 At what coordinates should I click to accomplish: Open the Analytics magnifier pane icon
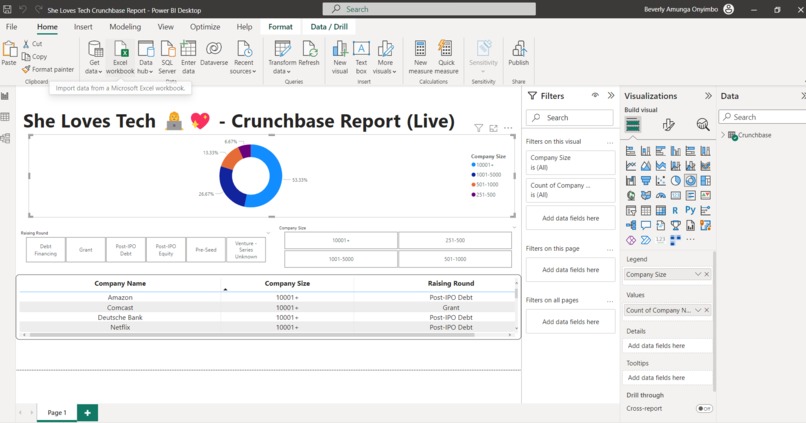(x=703, y=125)
